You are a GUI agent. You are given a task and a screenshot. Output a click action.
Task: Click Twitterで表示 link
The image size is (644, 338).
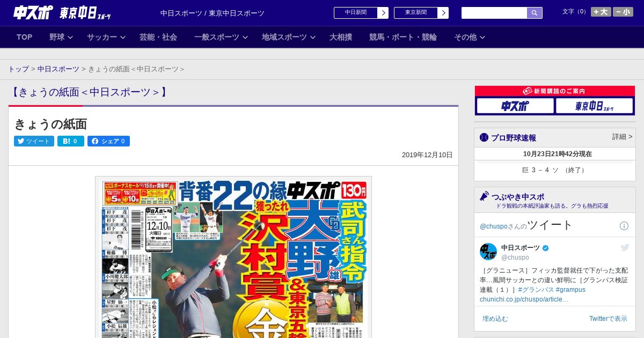click(x=608, y=319)
